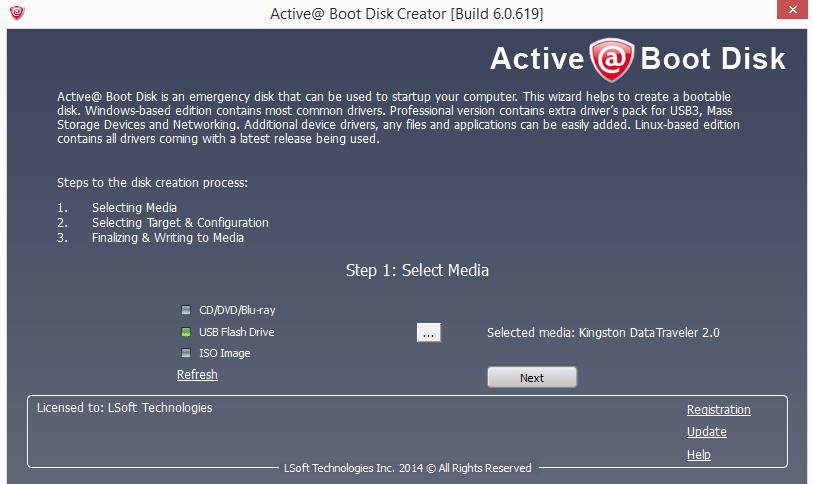Open the Registration link

[x=719, y=410]
